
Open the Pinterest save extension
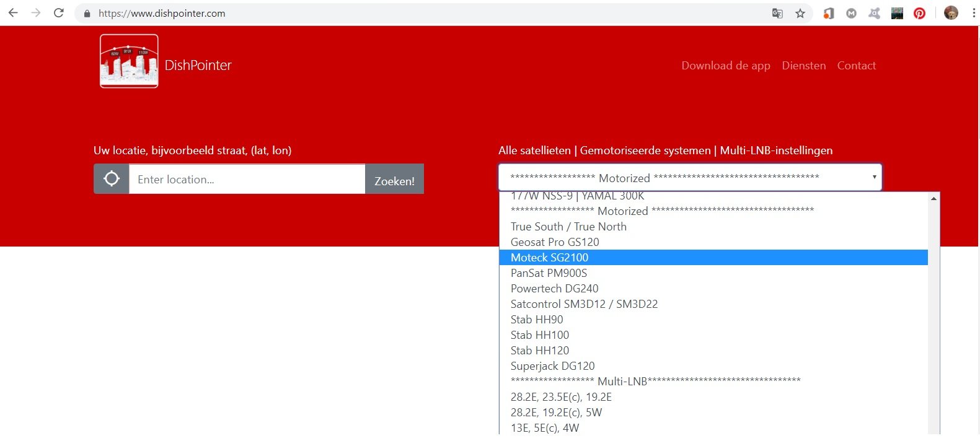(x=920, y=13)
